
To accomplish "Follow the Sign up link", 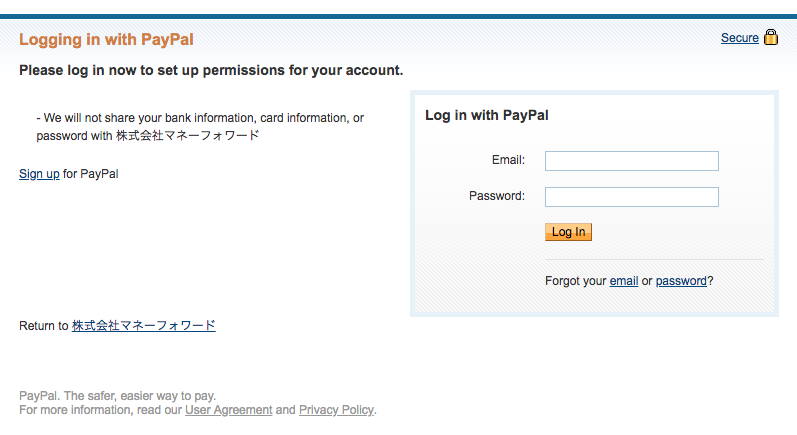I will pyautogui.click(x=39, y=174).
